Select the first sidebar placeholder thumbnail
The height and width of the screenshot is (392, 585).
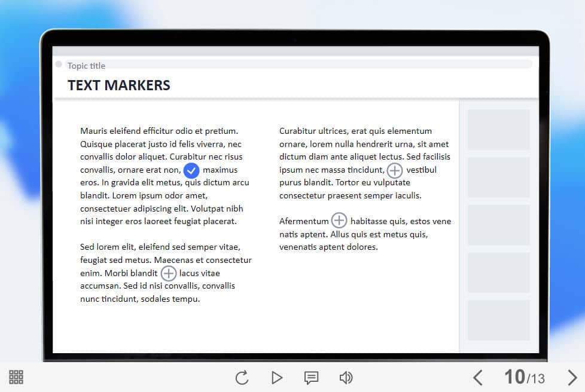click(x=498, y=130)
